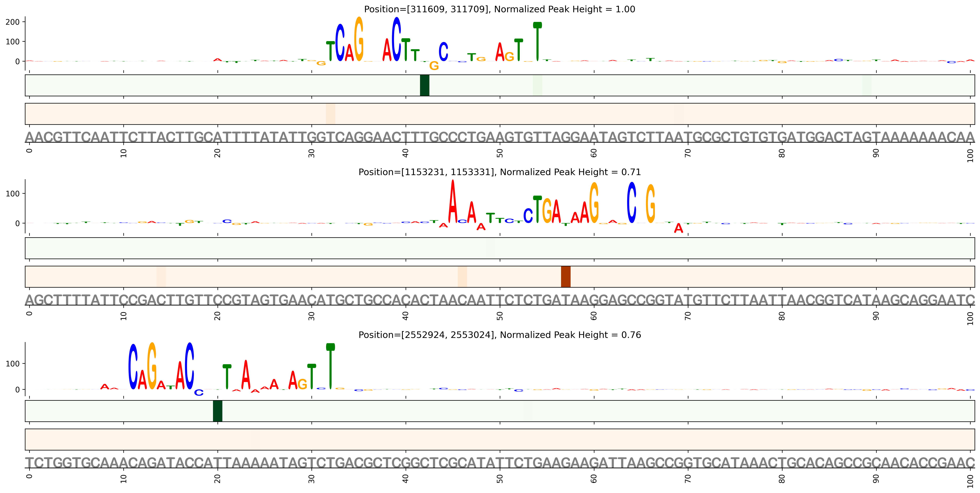Click the y-axis label '0' in the middle panel
Viewport: 980px width, 493px height.
coord(17,223)
